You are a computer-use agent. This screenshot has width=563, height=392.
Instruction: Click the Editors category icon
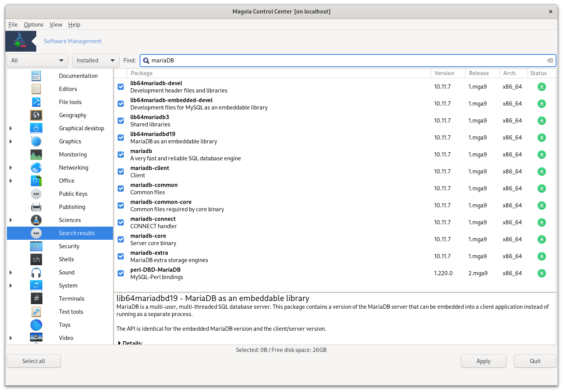click(36, 89)
